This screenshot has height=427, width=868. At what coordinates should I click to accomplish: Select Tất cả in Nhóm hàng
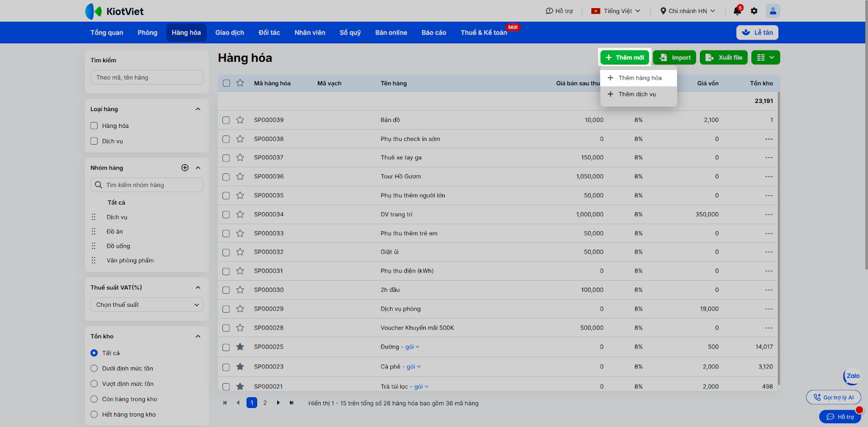coord(116,203)
